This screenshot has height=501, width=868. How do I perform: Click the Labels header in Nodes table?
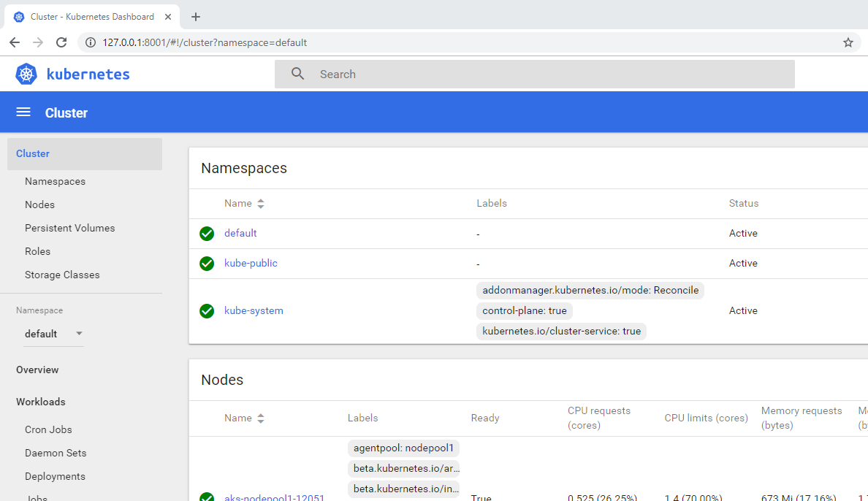coord(362,418)
